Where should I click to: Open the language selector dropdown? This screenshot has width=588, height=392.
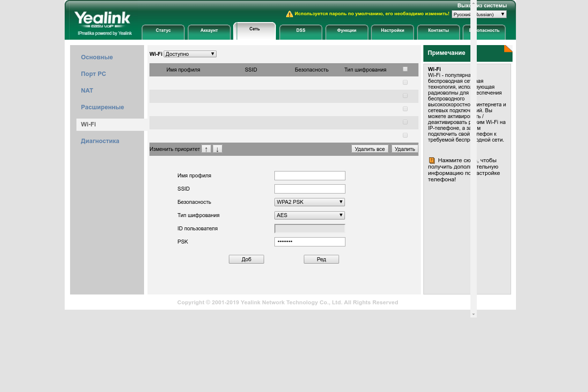click(x=479, y=14)
